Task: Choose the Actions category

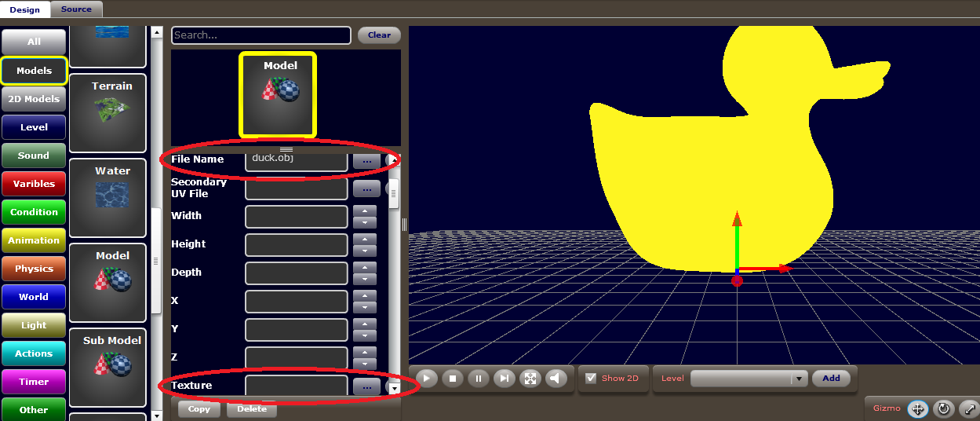Action: click(34, 353)
